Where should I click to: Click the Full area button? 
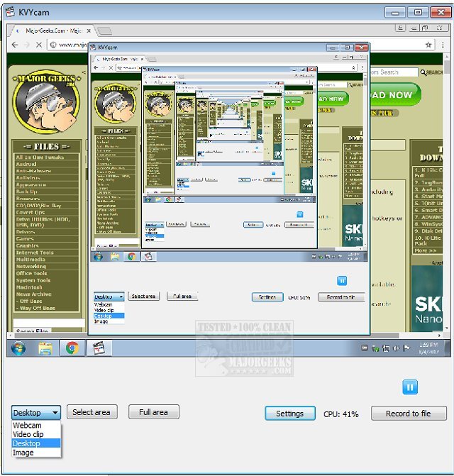point(153,412)
